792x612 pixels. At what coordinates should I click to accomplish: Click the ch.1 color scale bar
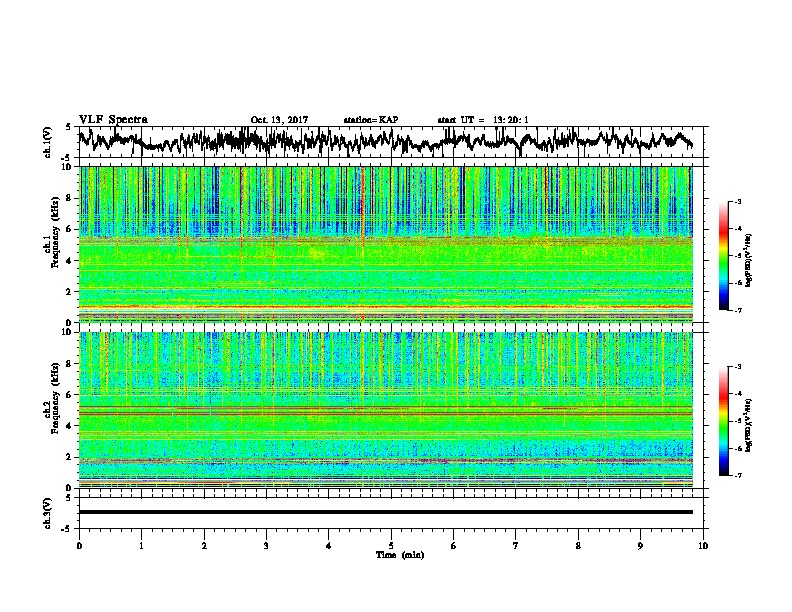(x=723, y=256)
